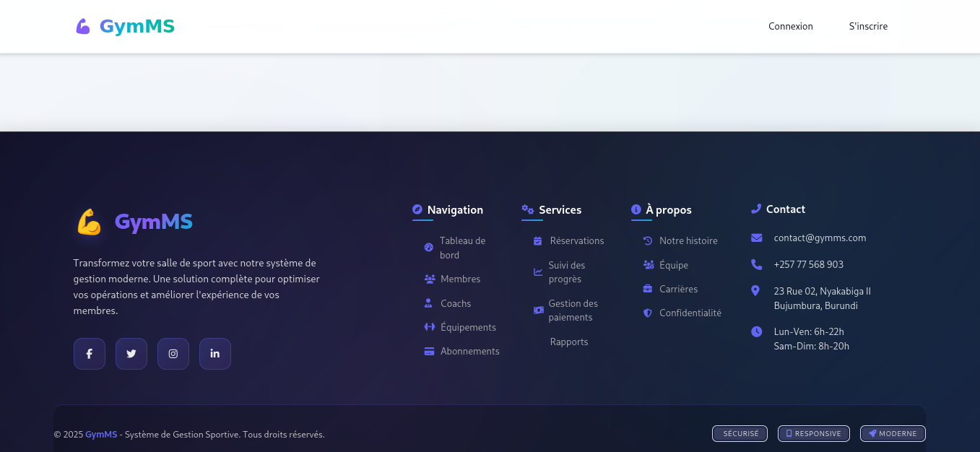The image size is (980, 452).
Task: Click the clock icon beside opening hours
Action: (x=756, y=331)
